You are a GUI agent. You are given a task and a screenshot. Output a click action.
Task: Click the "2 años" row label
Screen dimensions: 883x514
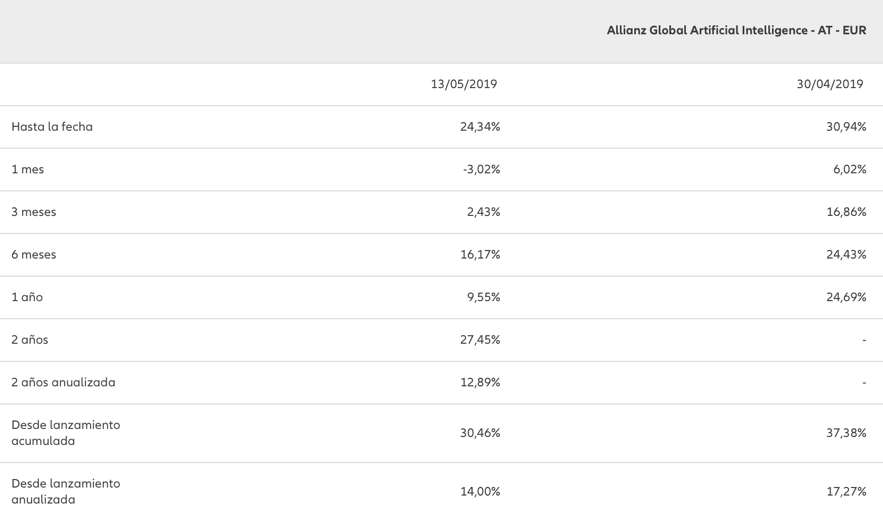(x=30, y=340)
